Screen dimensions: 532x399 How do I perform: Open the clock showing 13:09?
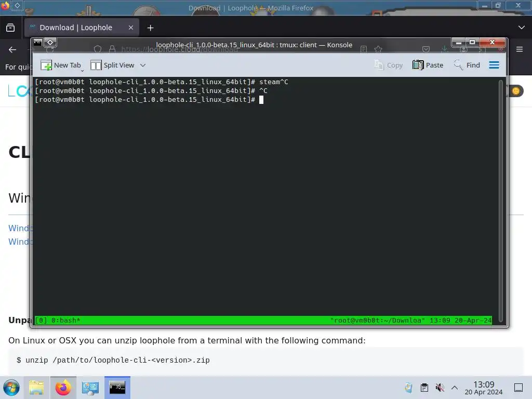point(484,388)
